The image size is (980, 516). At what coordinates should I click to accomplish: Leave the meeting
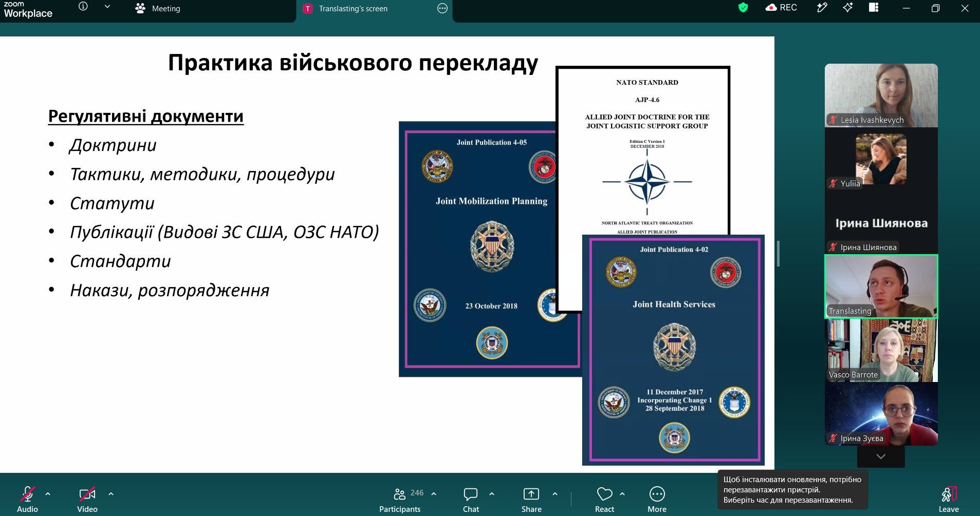[949, 499]
